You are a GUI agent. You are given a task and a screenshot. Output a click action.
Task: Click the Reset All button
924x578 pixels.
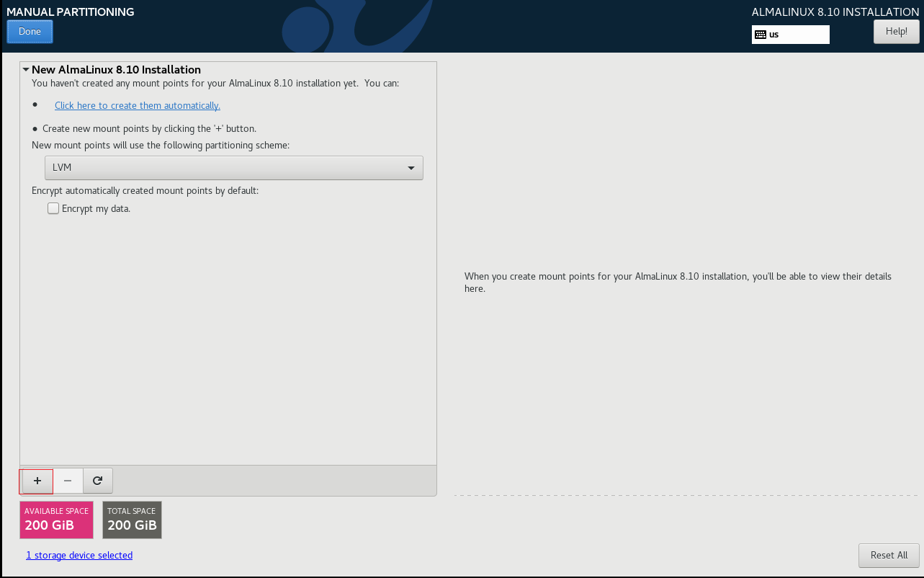(x=889, y=556)
